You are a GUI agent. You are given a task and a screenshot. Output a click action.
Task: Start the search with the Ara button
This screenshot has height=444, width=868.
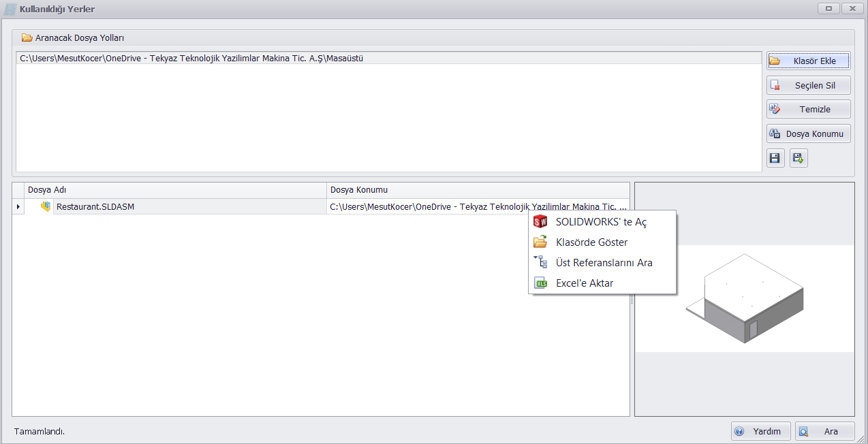pos(824,431)
